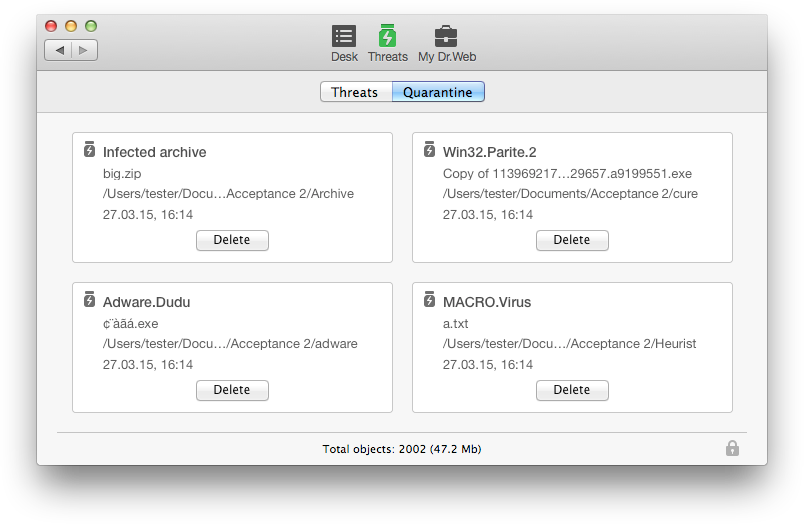
Task: Click the ¢¨àãá.exe file name
Action: point(130,324)
